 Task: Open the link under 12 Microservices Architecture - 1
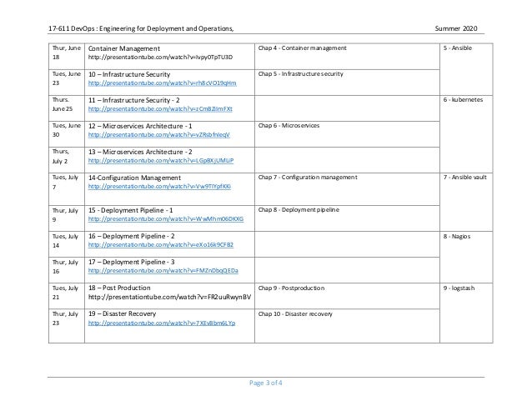[x=158, y=134]
